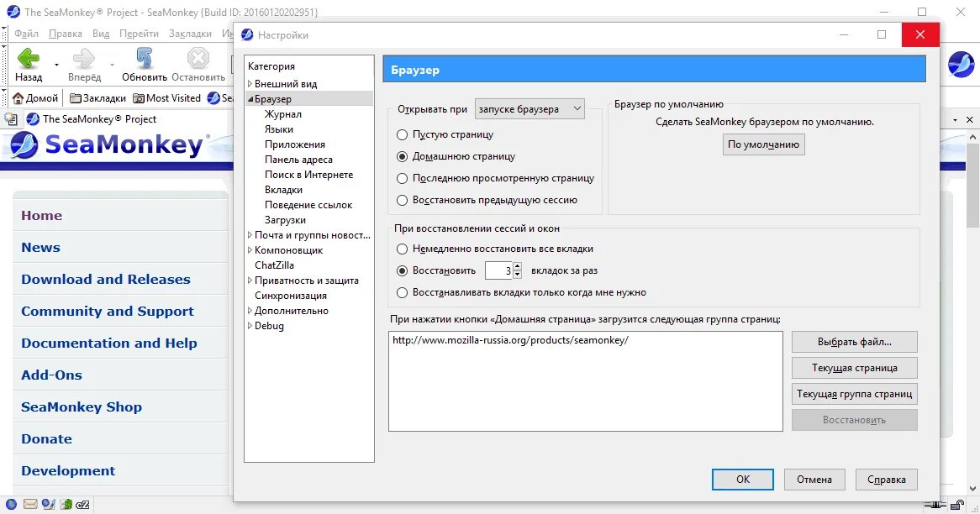Expand Почта и группы новостей category
This screenshot has width=980, height=514.
[x=250, y=235]
